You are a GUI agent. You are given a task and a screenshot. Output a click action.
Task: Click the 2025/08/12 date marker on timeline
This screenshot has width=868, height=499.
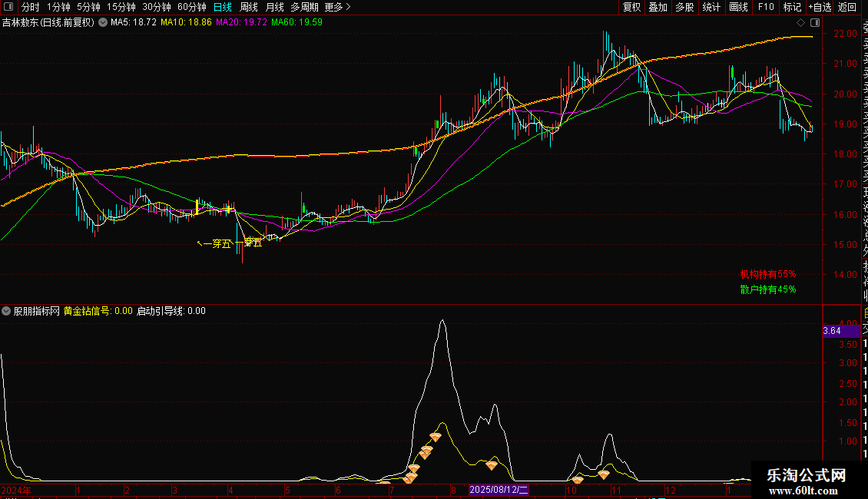coord(499,489)
